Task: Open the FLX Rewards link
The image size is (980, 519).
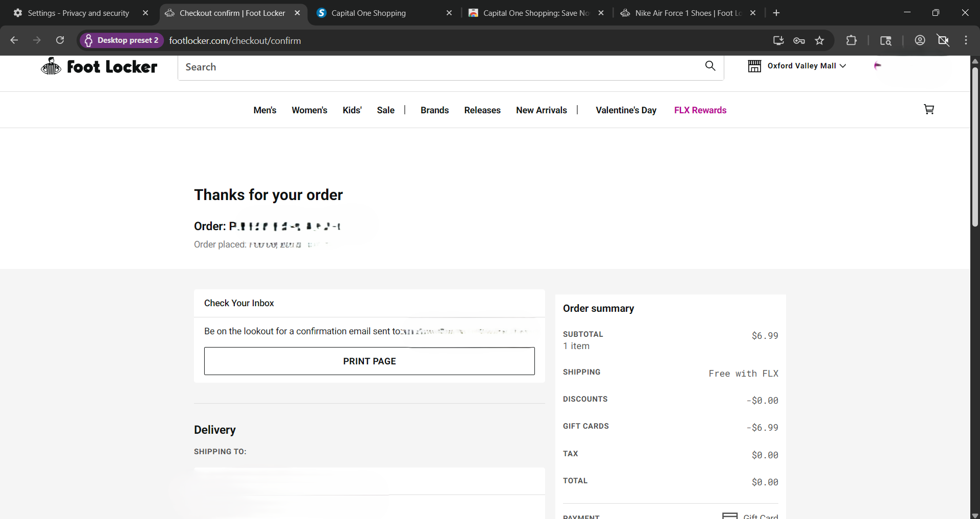Action: pos(700,110)
